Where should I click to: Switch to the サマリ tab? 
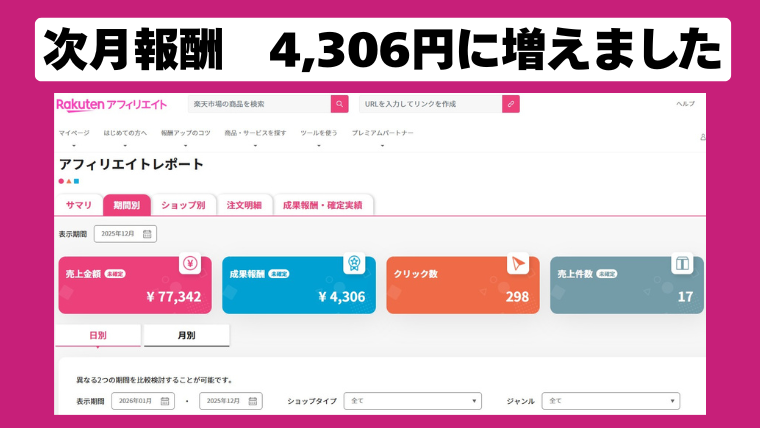[x=79, y=205]
